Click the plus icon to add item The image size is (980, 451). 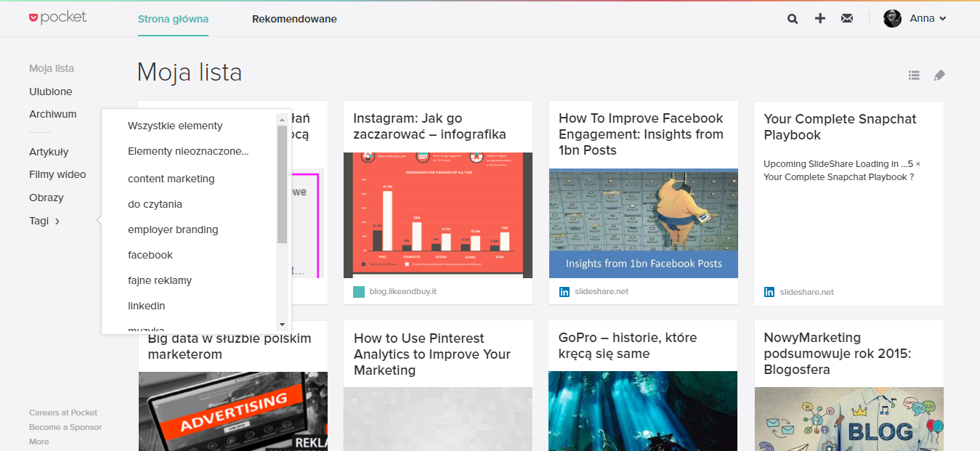coord(820,19)
